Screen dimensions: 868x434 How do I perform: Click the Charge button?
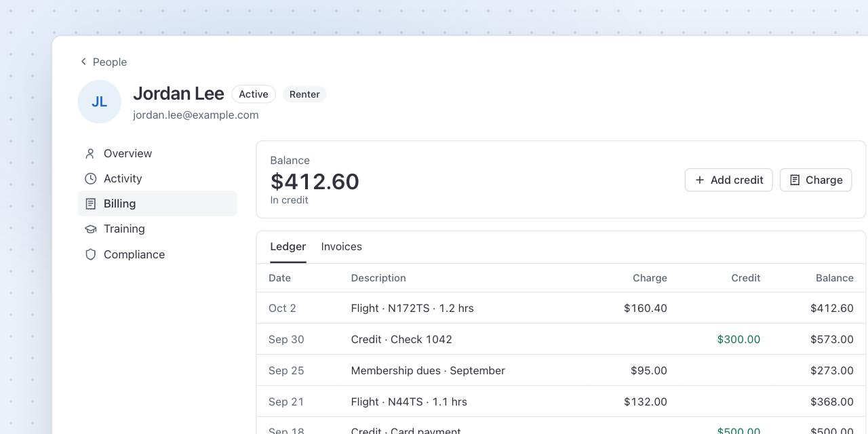(x=816, y=180)
